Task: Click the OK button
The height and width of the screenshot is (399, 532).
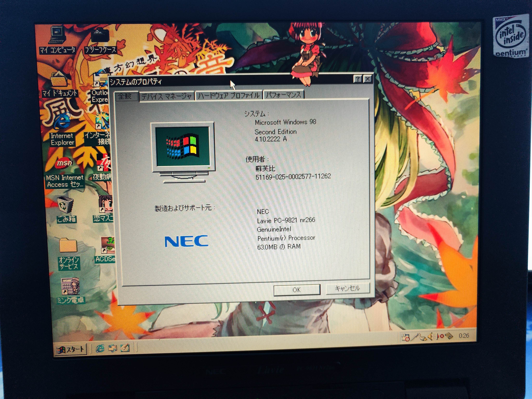Action: [x=297, y=290]
